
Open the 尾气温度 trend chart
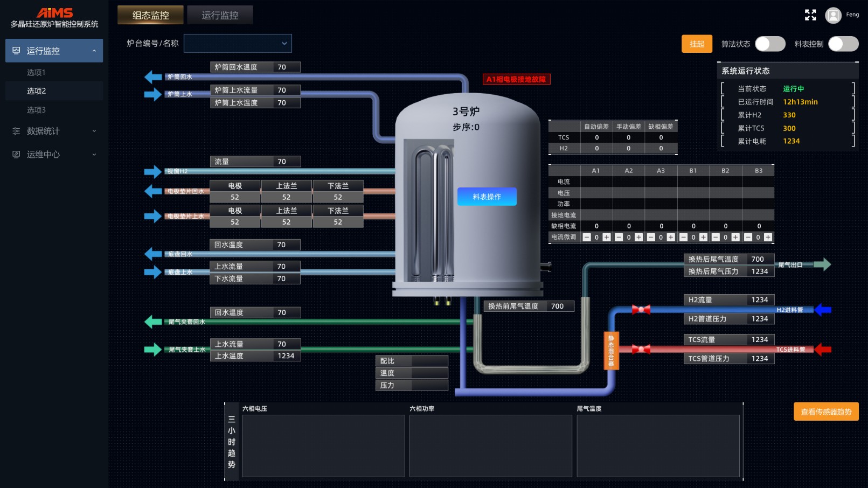658,445
